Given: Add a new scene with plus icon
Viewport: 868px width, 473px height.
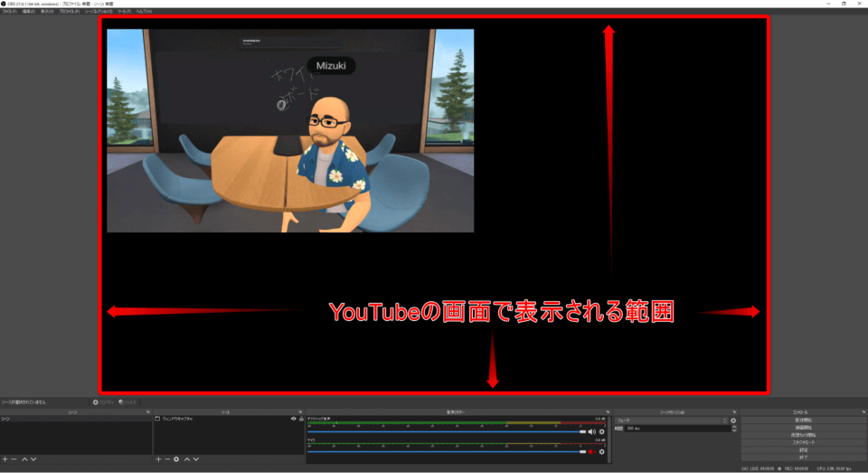Looking at the screenshot, I should point(5,459).
